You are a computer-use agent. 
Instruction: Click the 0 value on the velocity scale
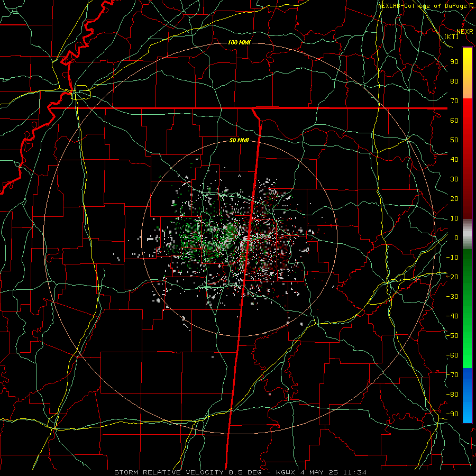coord(456,237)
